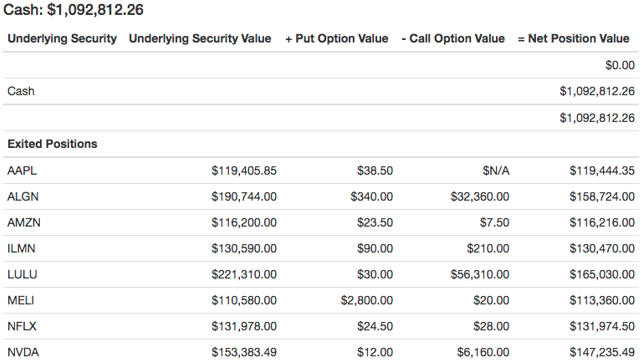641x363 pixels.
Task: Click AMZN net position value $116,216.00
Action: point(602,223)
